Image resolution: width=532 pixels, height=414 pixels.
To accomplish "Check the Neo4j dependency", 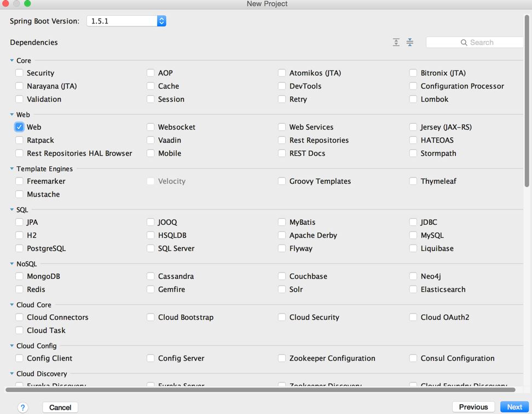I will (x=413, y=276).
